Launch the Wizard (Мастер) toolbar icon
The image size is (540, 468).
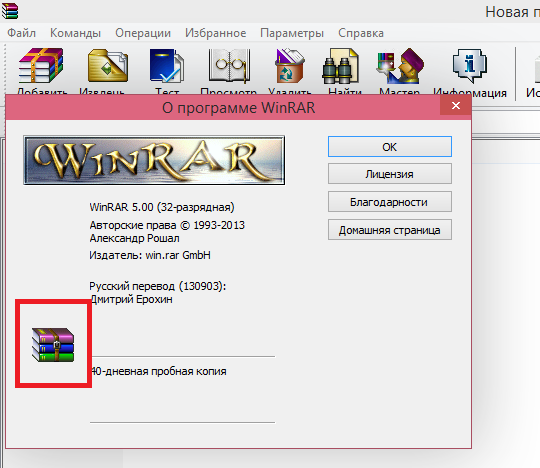[400, 66]
